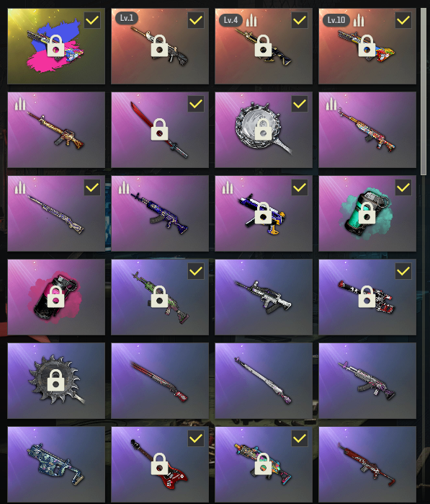Click the padlock on the spiked sawblade pan
Image resolution: width=430 pixels, height=504 pixels.
click(56, 380)
